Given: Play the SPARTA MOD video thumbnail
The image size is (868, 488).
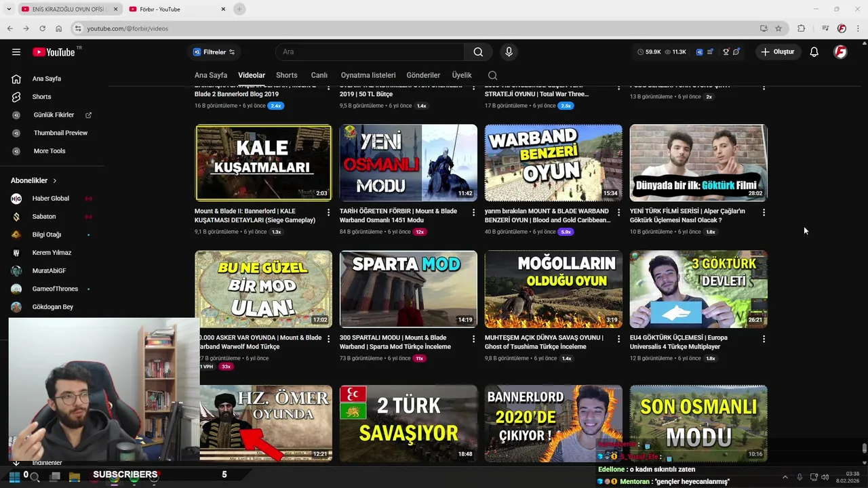Looking at the screenshot, I should coord(408,289).
